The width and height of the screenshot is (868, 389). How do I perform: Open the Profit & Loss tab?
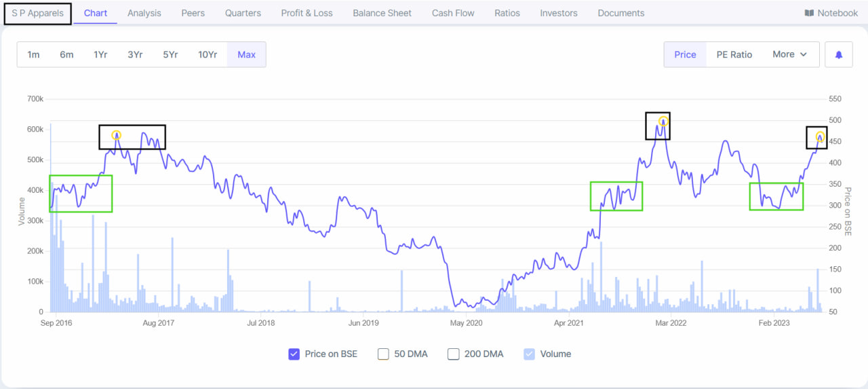point(307,13)
